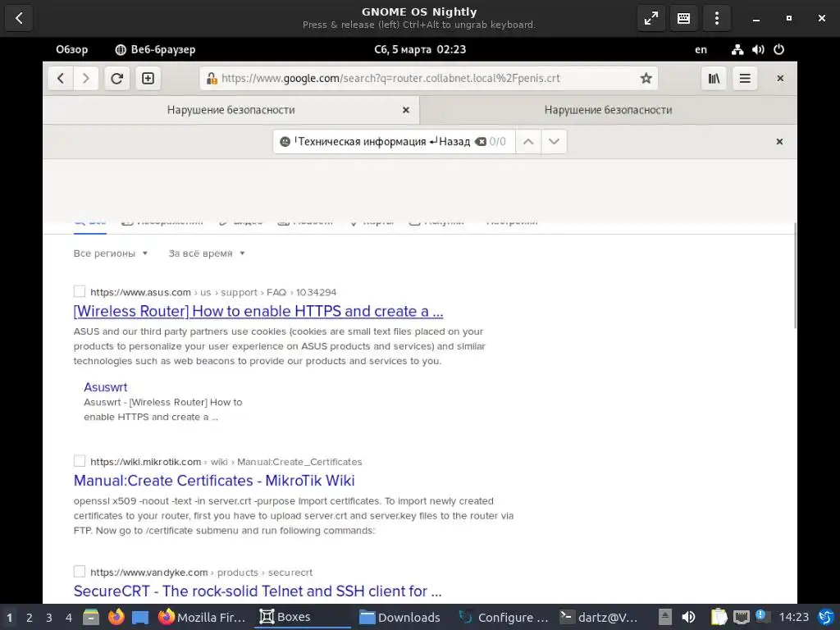
Task: Switch to Configure taskbar window
Action: [x=504, y=617]
